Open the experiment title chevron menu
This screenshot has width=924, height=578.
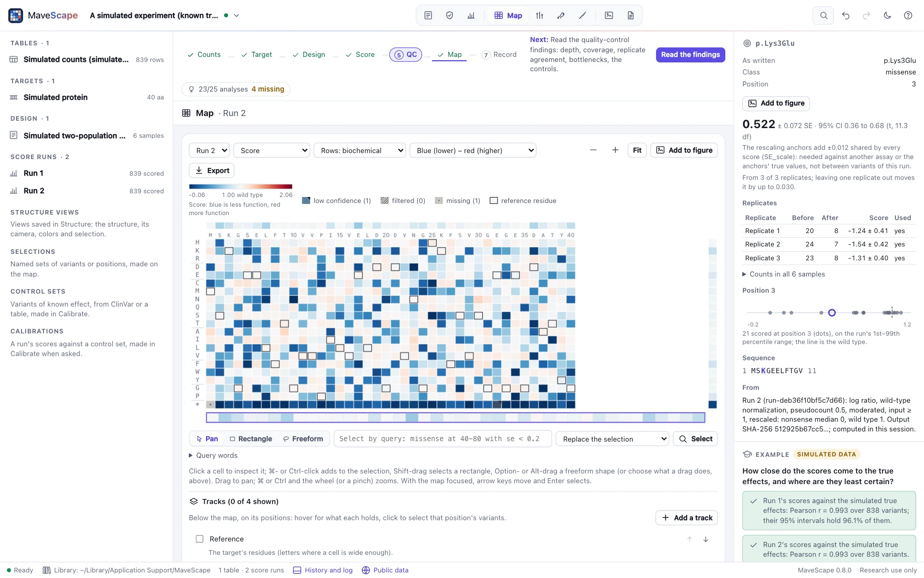pos(237,15)
